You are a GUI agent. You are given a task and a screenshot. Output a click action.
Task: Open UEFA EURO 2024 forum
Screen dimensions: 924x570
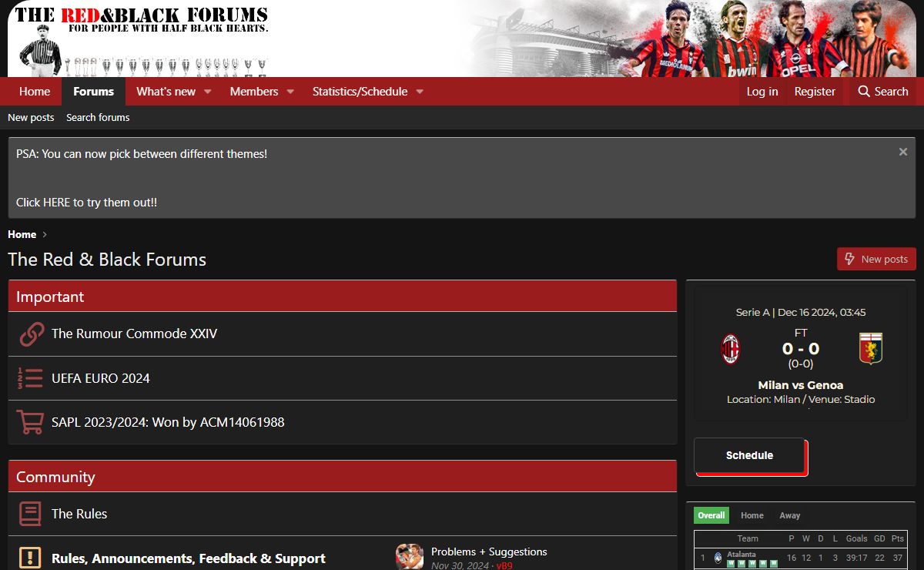coord(101,378)
